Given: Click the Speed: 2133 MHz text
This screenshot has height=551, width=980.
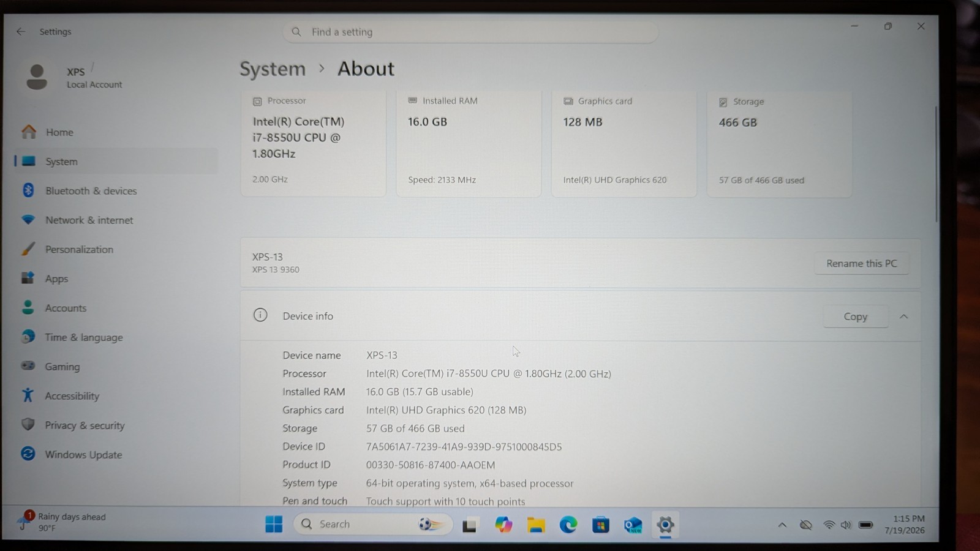Looking at the screenshot, I should pos(442,179).
